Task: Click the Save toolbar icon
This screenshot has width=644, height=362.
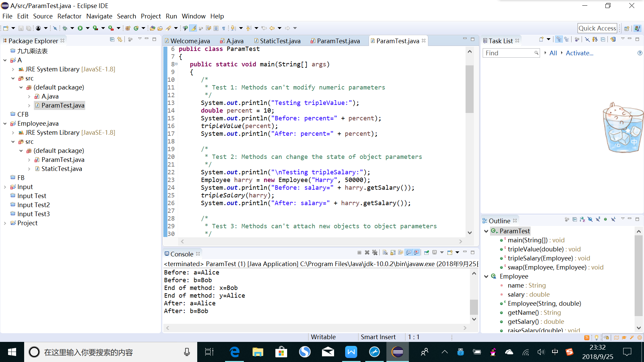Action: pos(21,28)
